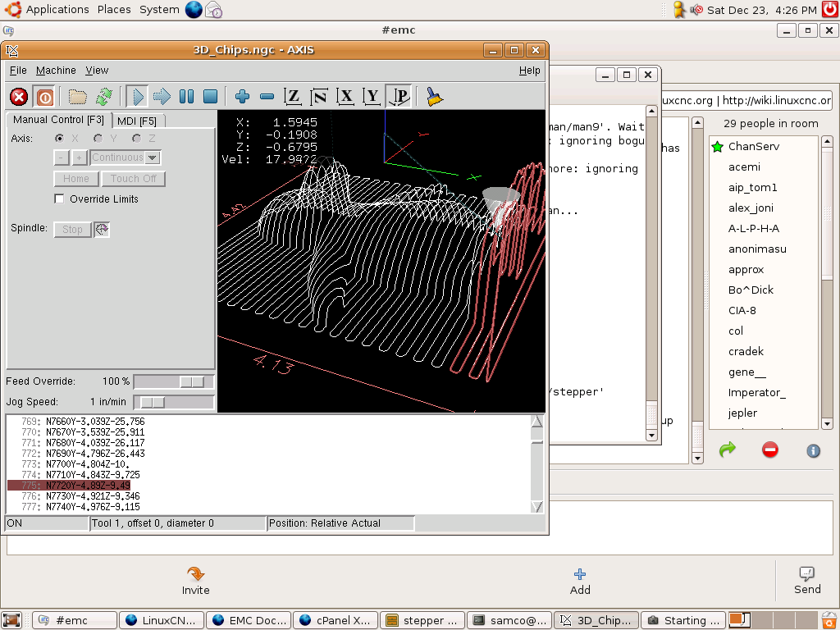The image size is (840, 630).
Task: Open the Applications menu
Action: click(x=57, y=10)
